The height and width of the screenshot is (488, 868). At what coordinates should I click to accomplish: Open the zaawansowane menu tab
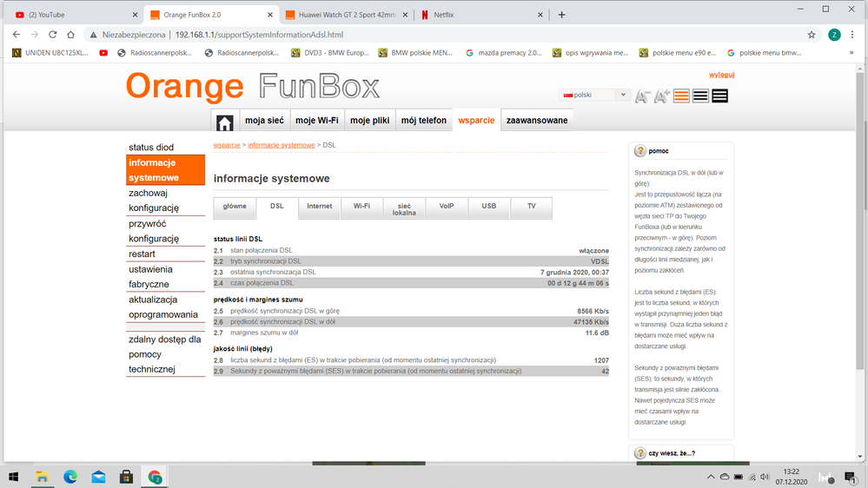[x=537, y=121]
